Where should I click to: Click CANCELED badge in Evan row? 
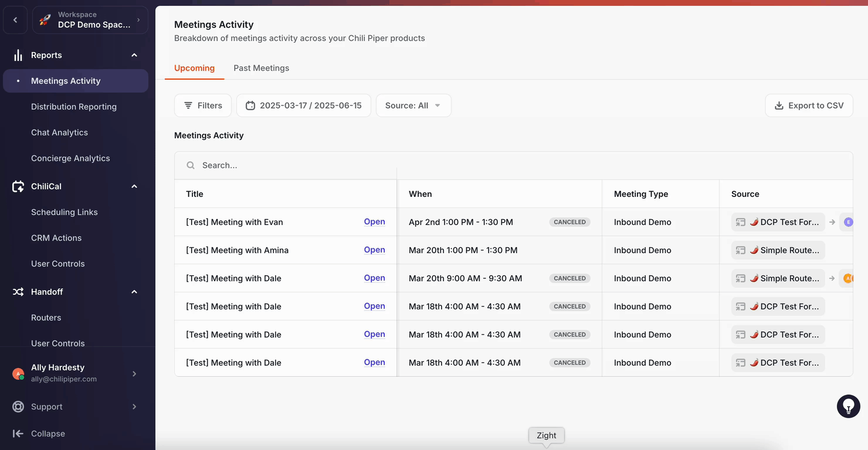pos(570,222)
